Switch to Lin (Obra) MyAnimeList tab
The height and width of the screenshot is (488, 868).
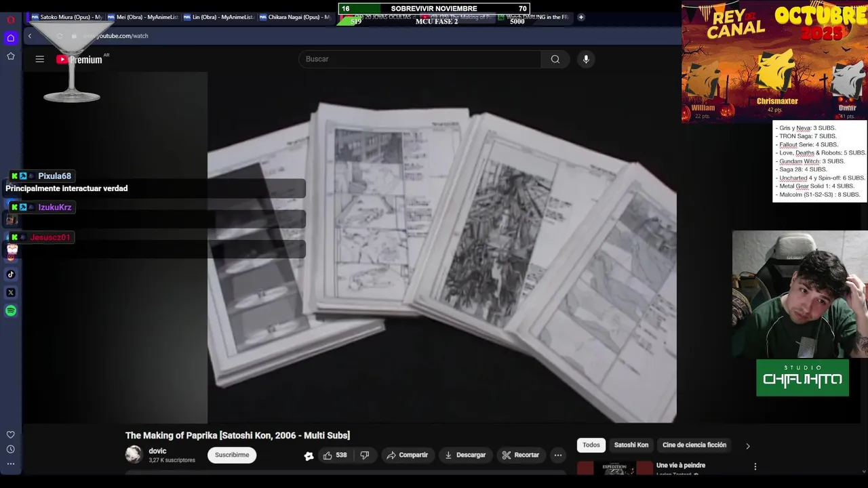(x=219, y=17)
